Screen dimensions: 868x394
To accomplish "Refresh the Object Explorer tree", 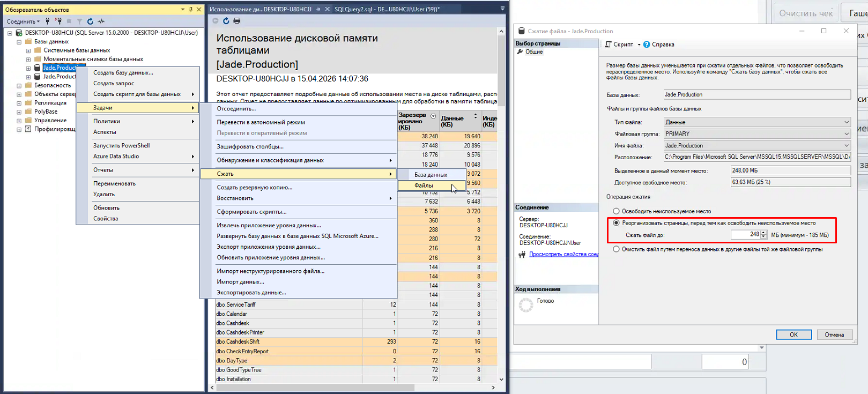I will coord(90,21).
